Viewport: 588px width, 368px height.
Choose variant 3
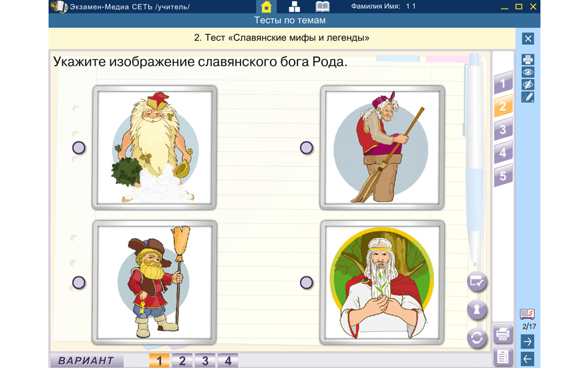(x=205, y=361)
